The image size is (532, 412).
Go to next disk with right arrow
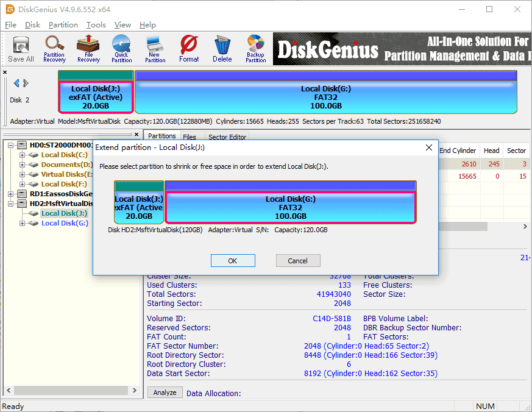click(x=25, y=83)
